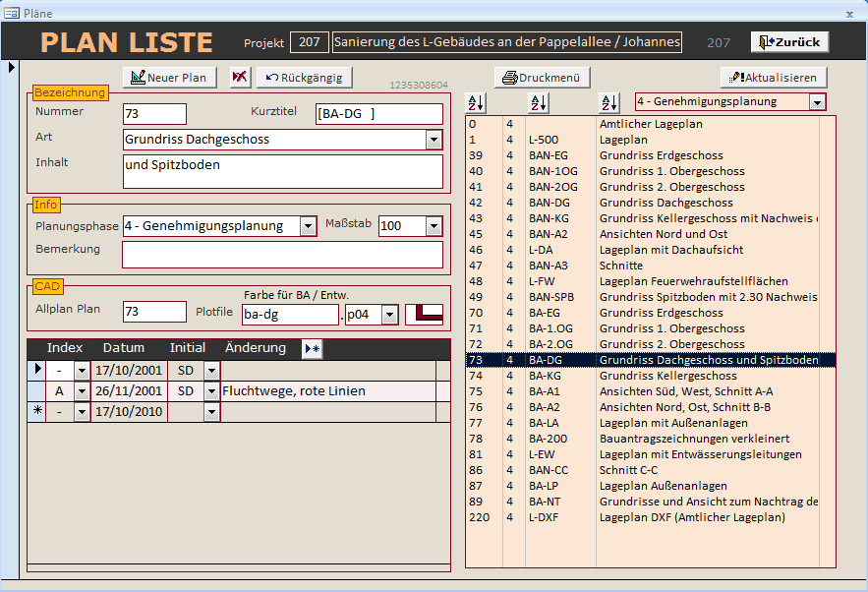Undo changes with Rückgängig button

pyautogui.click(x=304, y=78)
